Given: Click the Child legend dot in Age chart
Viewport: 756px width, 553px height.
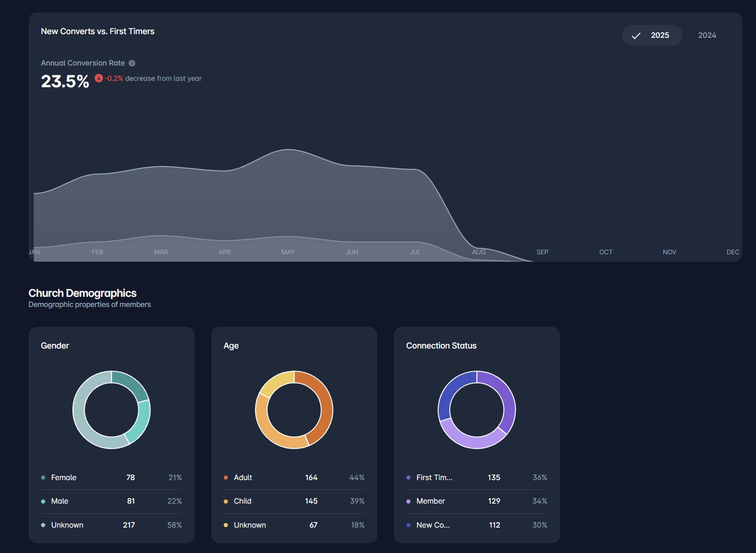Looking at the screenshot, I should coord(226,501).
